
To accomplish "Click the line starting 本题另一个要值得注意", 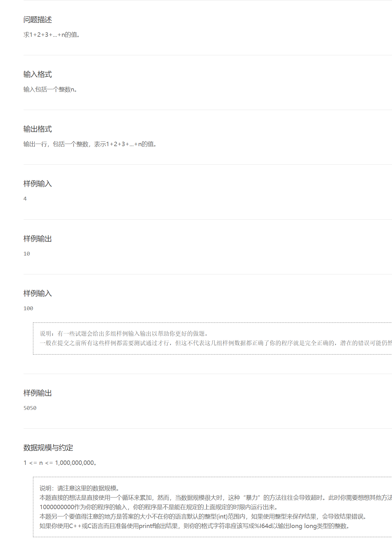I will pyautogui.click(x=203, y=516).
